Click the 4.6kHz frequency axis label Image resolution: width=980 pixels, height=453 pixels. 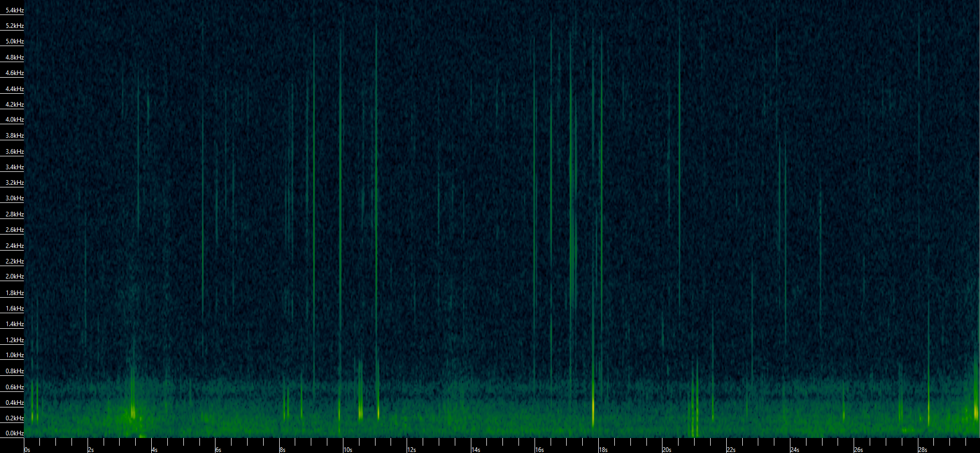pos(15,73)
